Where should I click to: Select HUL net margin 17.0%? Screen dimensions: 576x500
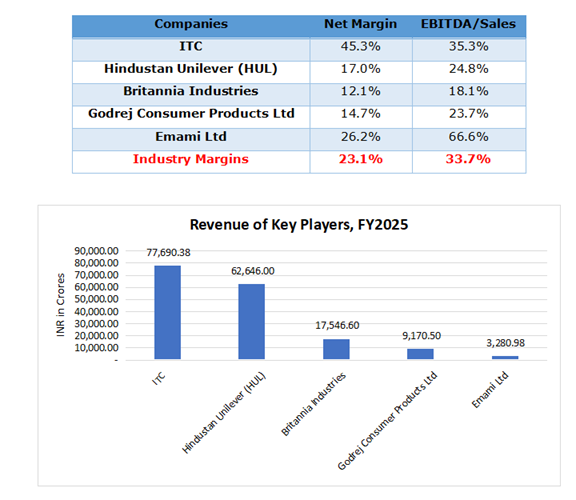[x=360, y=69]
